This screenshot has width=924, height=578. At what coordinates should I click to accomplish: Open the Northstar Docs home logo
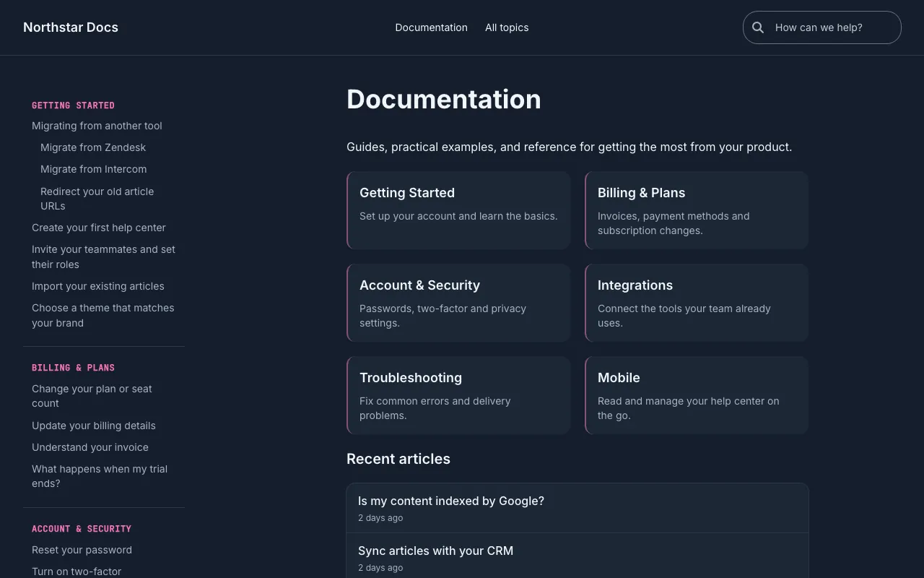tap(71, 27)
